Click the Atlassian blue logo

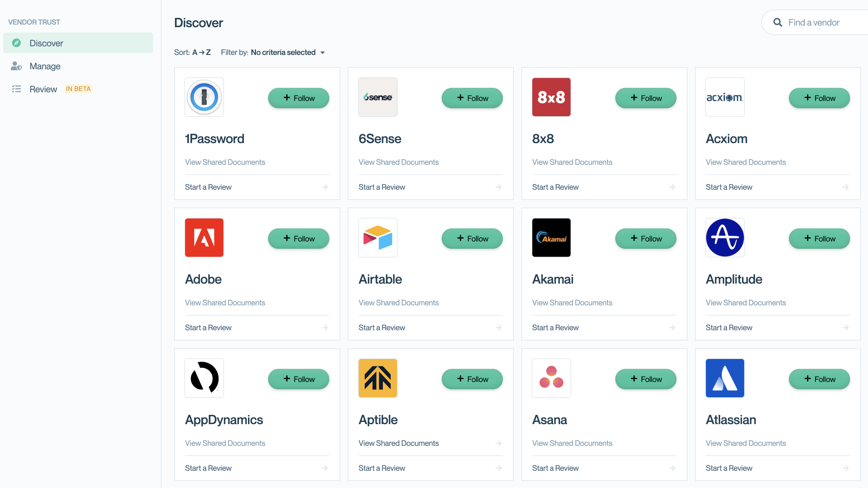(x=725, y=378)
